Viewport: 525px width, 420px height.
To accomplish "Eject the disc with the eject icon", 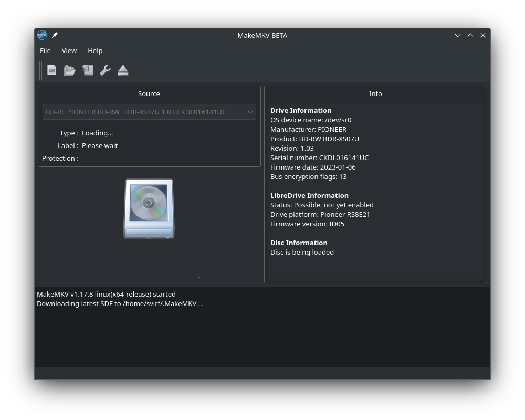I will click(x=123, y=70).
